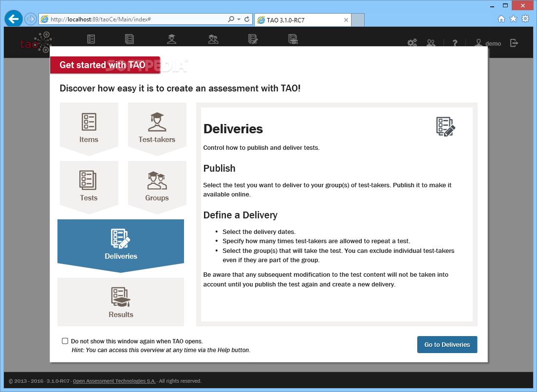Viewport: 537px width, 392px height.
Task: Click the browser Home icon
Action: (501, 19)
